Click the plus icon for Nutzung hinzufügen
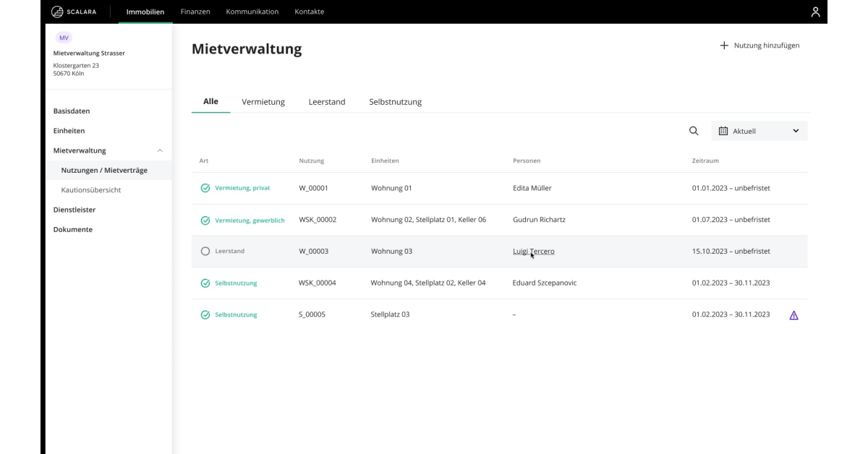The width and height of the screenshot is (868, 454). (x=724, y=46)
